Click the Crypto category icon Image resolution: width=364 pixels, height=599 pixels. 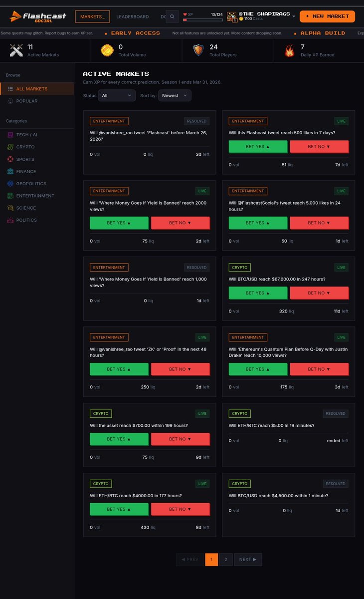[x=10, y=147]
